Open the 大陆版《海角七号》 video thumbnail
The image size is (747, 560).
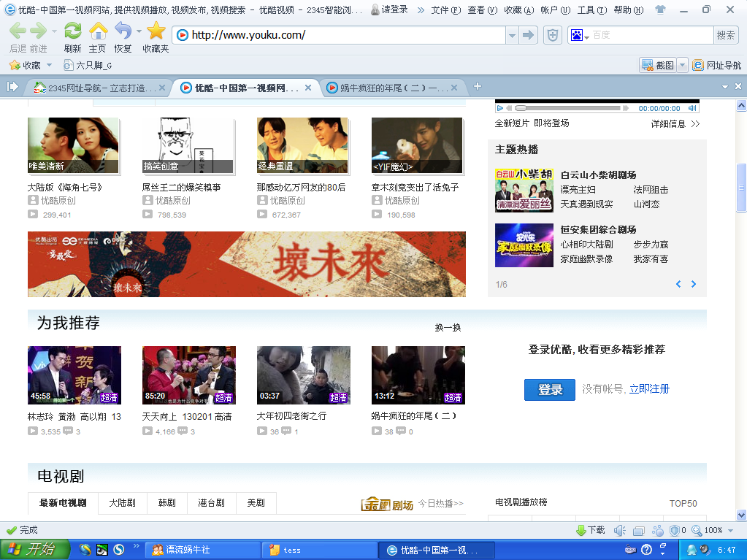(73, 145)
